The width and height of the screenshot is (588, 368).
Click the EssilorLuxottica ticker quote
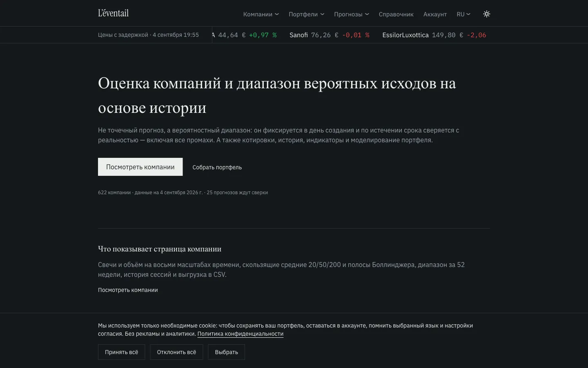434,35
